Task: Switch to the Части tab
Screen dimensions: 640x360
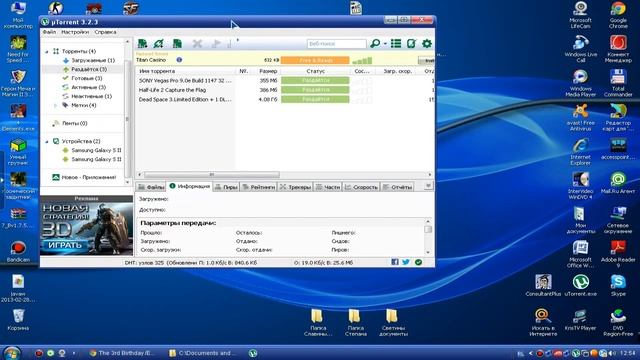Action: point(328,187)
